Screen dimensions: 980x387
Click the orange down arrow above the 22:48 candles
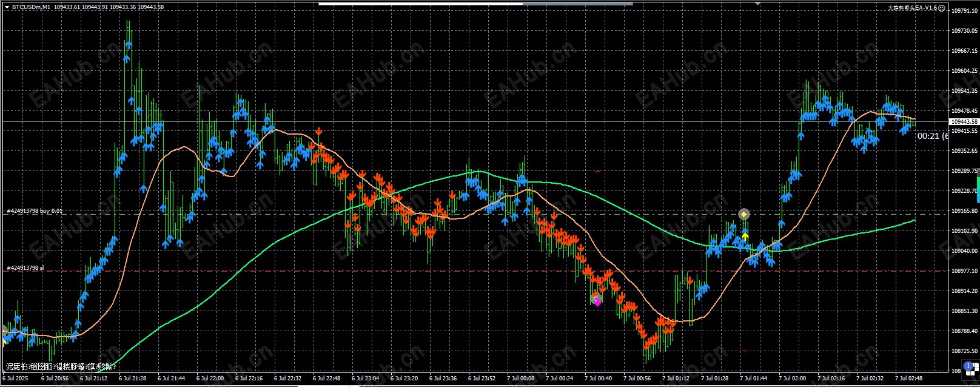pos(319,131)
